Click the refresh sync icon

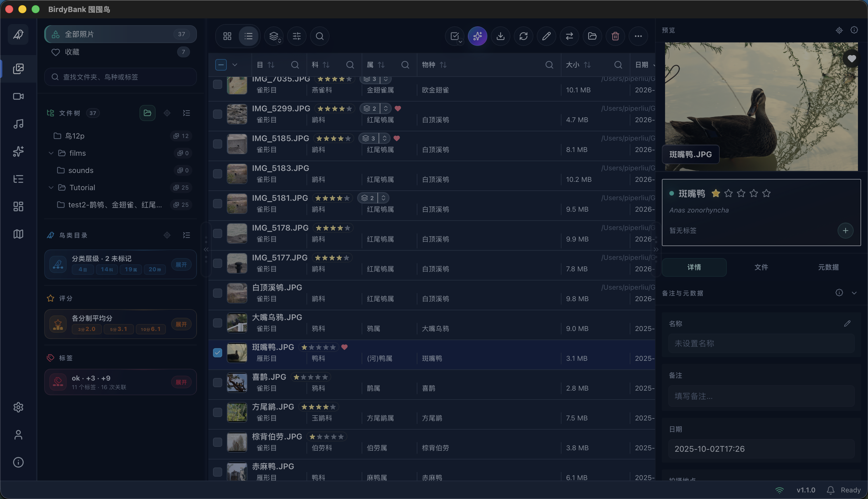(523, 36)
